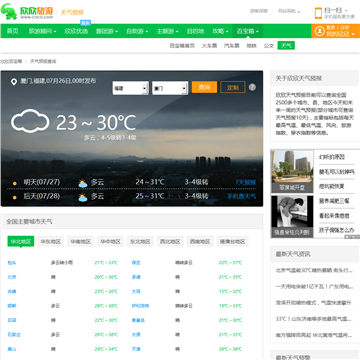
Task: Click the black-and-white bending person ad thumbnail
Action: point(292,216)
